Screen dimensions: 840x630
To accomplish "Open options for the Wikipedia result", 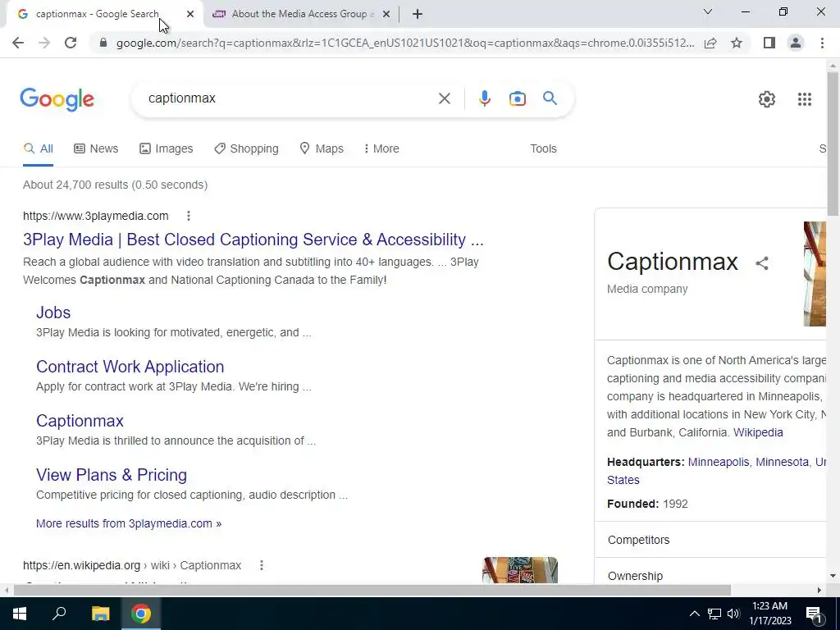I will tap(262, 565).
